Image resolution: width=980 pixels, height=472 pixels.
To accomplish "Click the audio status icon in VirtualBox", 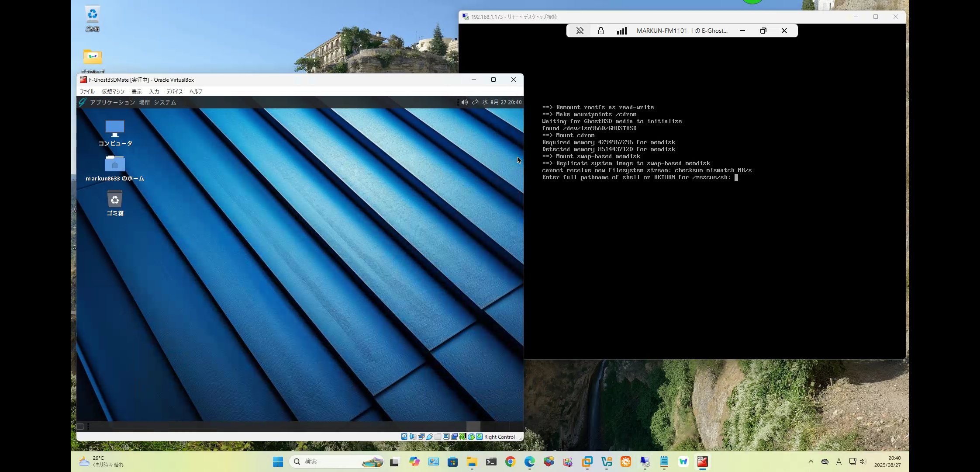I will click(x=412, y=437).
